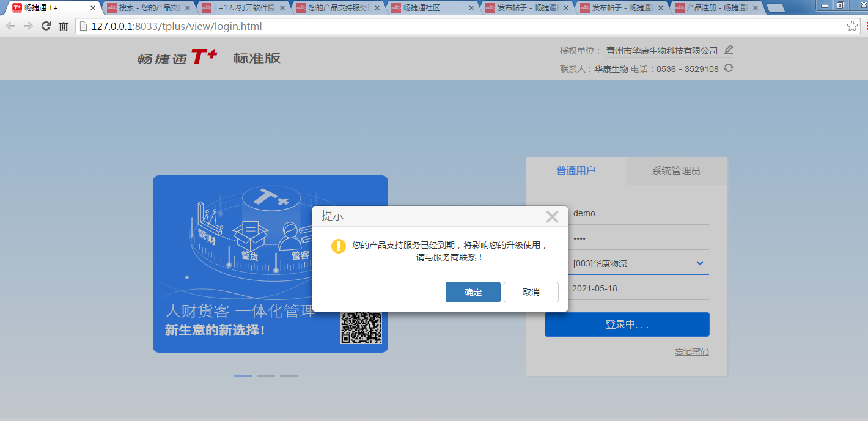Click the 请与服务商联系 message line
Screen dimensions: 868x421
pos(450,258)
